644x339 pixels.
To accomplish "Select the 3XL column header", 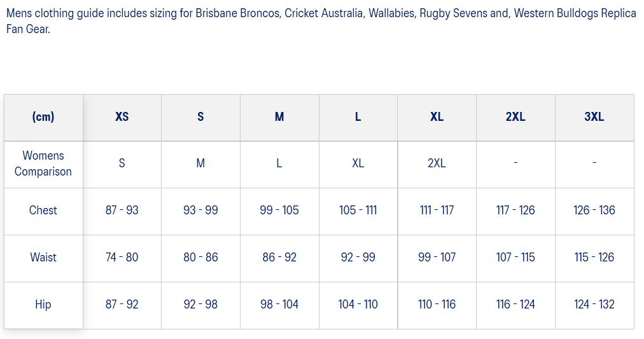I will [x=594, y=117].
